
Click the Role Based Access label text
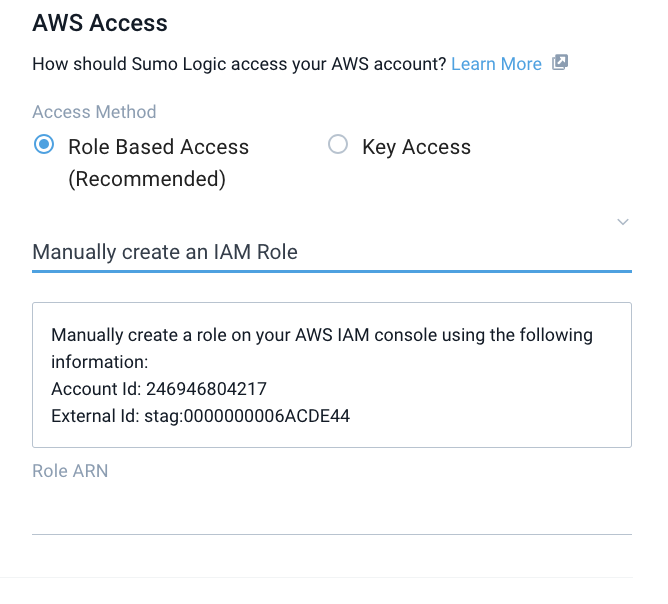point(158,147)
